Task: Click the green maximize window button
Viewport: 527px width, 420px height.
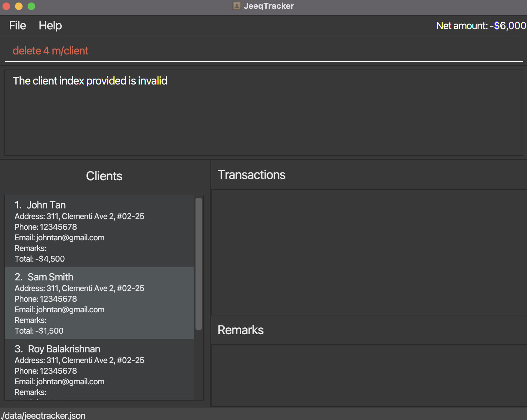Action: [31, 6]
